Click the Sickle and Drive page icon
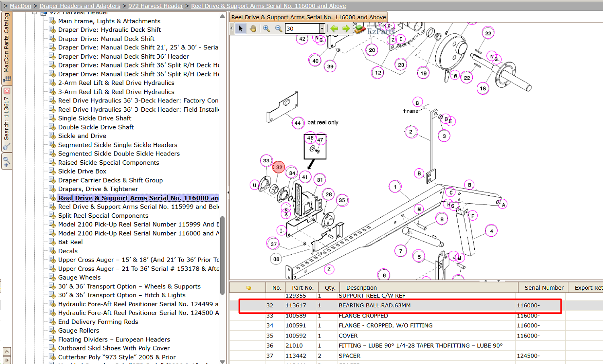 click(x=52, y=136)
